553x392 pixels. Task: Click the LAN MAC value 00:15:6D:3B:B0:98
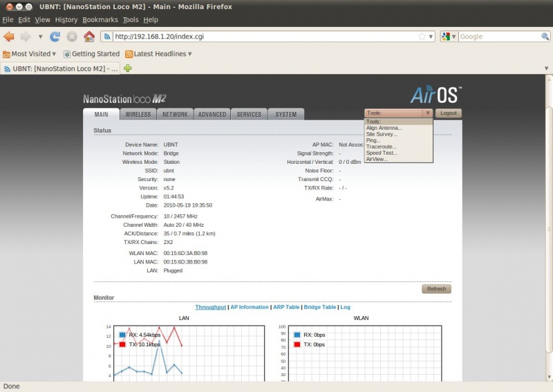185,262
